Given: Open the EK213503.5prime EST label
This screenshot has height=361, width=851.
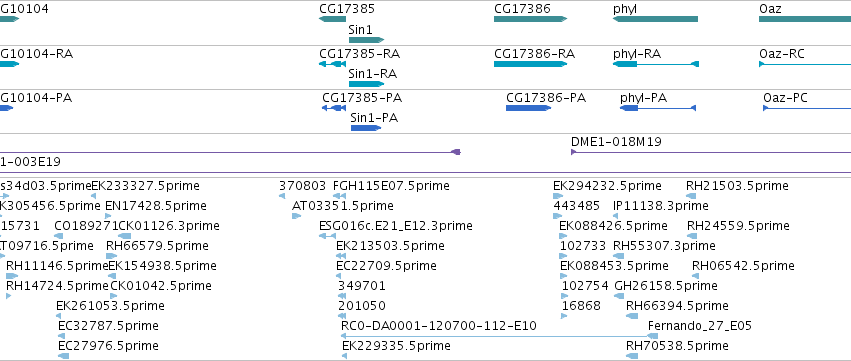Looking at the screenshot, I should (390, 246).
